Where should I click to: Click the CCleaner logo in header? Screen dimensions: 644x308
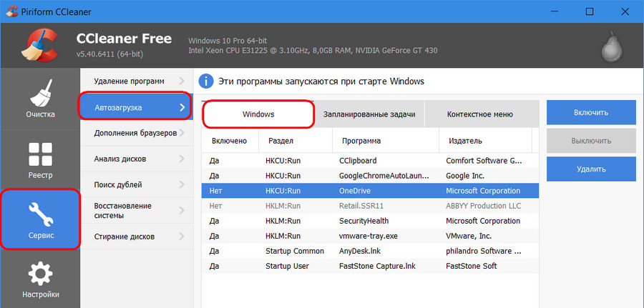click(x=39, y=46)
